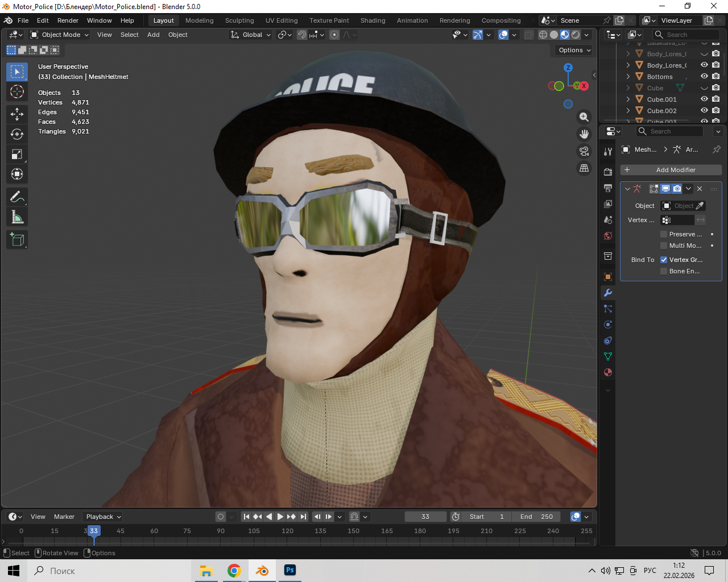Click the End frame field
Screen dimensions: 728x582
(x=536, y=517)
